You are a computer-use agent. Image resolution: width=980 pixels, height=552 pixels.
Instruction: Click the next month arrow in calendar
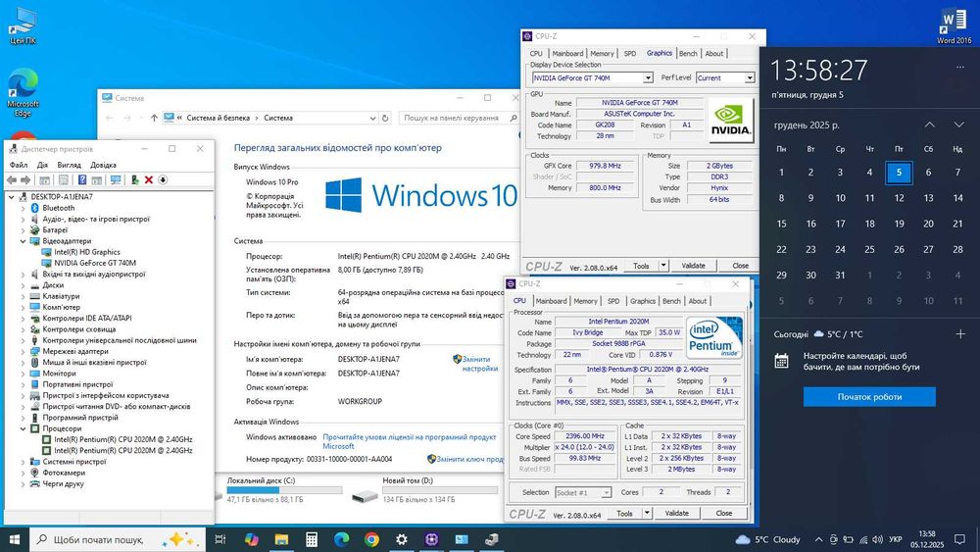958,125
